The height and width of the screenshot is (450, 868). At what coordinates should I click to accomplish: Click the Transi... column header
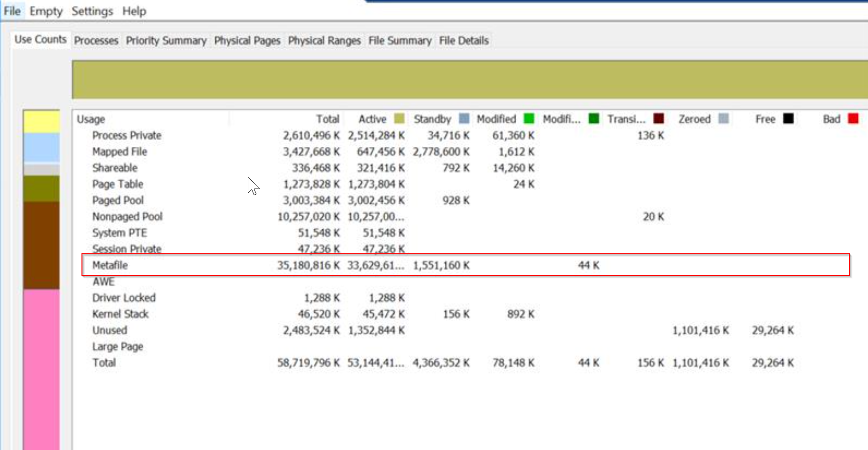(626, 119)
